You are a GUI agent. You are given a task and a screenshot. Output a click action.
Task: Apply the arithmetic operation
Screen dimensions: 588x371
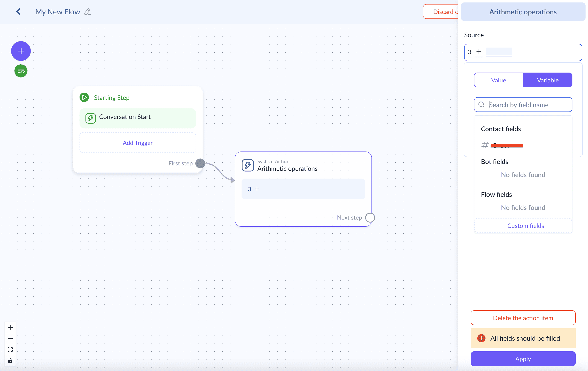click(x=523, y=359)
